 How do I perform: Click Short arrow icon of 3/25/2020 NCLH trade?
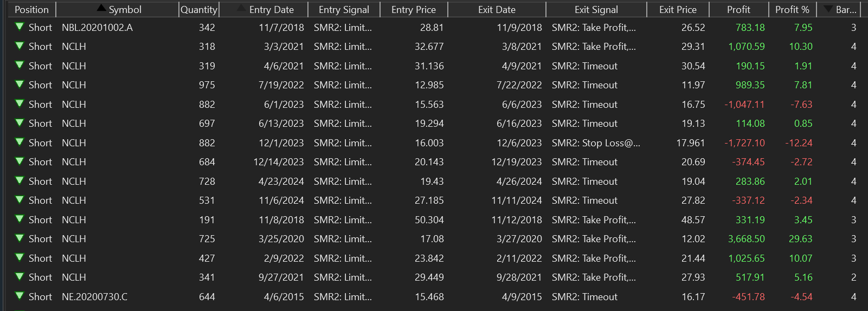pos(20,238)
